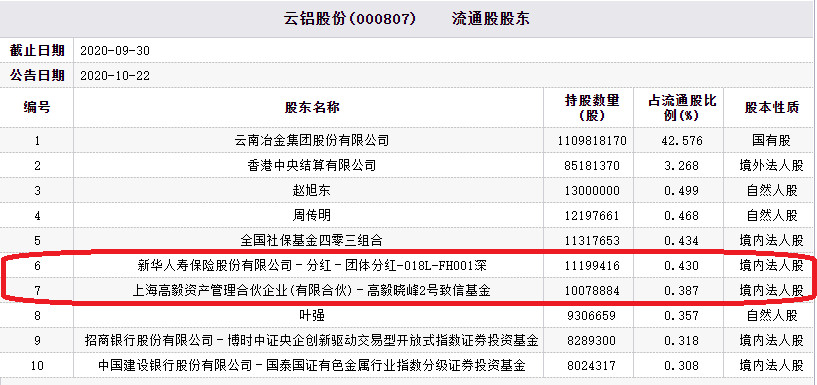817x385 pixels.
Task: Click the percentage 3.268
Action: 682,166
